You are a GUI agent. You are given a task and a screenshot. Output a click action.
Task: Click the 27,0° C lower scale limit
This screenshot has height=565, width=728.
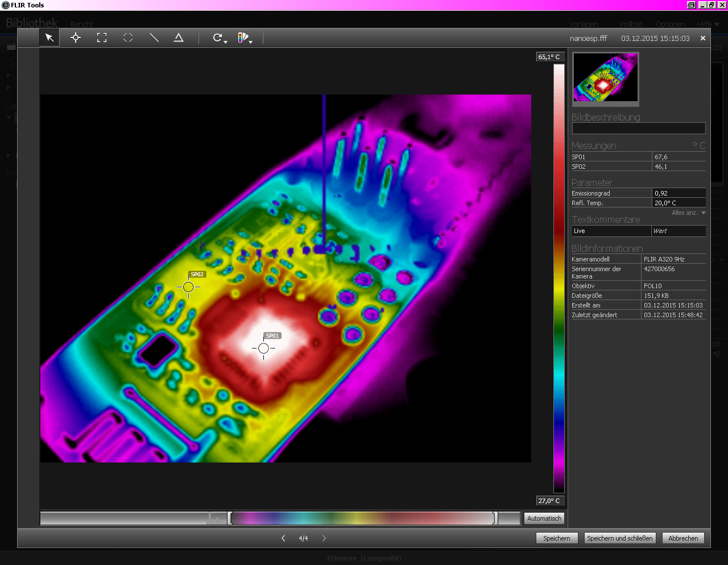coord(549,501)
